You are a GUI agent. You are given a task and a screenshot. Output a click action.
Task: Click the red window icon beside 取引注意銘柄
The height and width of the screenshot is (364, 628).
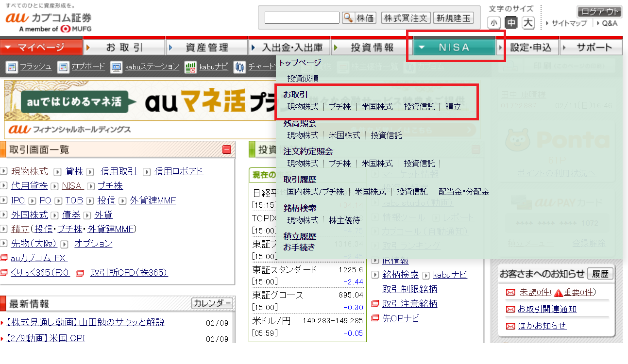(x=375, y=304)
